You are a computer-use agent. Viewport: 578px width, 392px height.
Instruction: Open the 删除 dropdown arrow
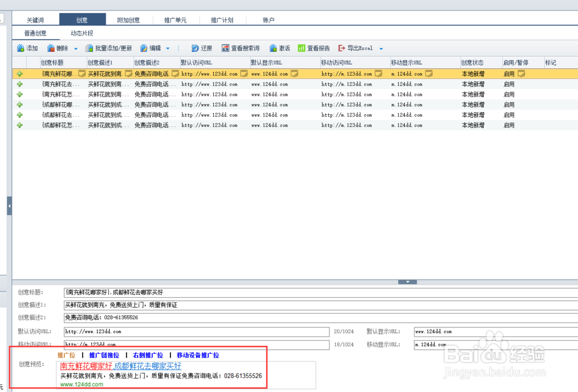[76, 48]
